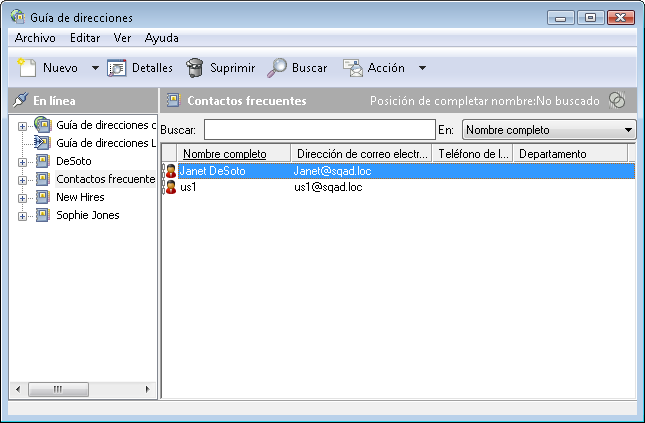Click the tree scrollbar left arrow
Viewport: 645px width, 423px height.
point(18,389)
